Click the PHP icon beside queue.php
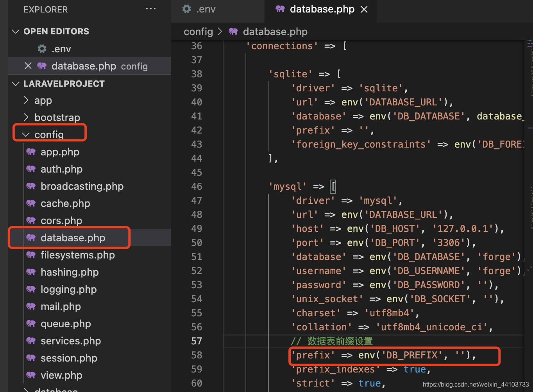This screenshot has height=392, width=533. point(31,324)
